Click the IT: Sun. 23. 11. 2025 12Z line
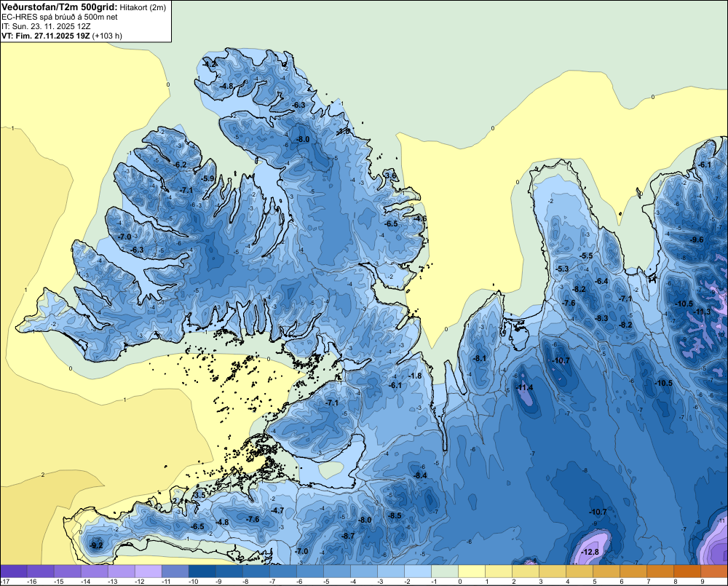The height and width of the screenshot is (586, 728). tap(47, 26)
